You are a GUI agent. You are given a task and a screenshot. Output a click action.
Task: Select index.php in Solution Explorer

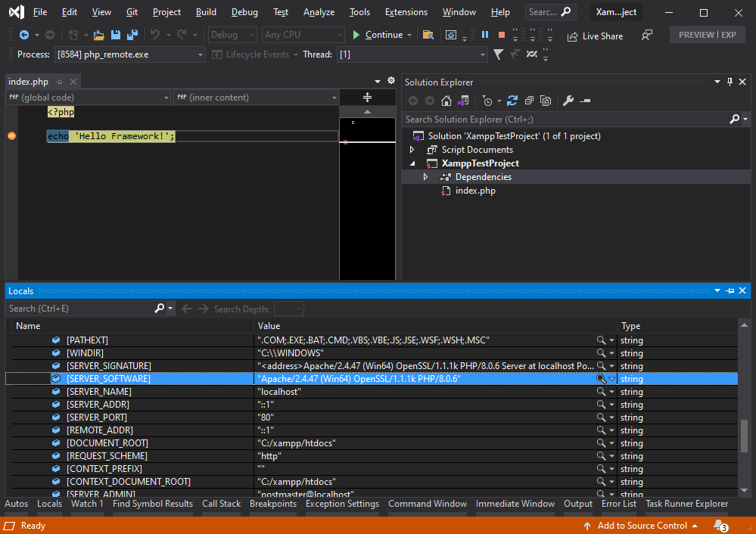(475, 191)
